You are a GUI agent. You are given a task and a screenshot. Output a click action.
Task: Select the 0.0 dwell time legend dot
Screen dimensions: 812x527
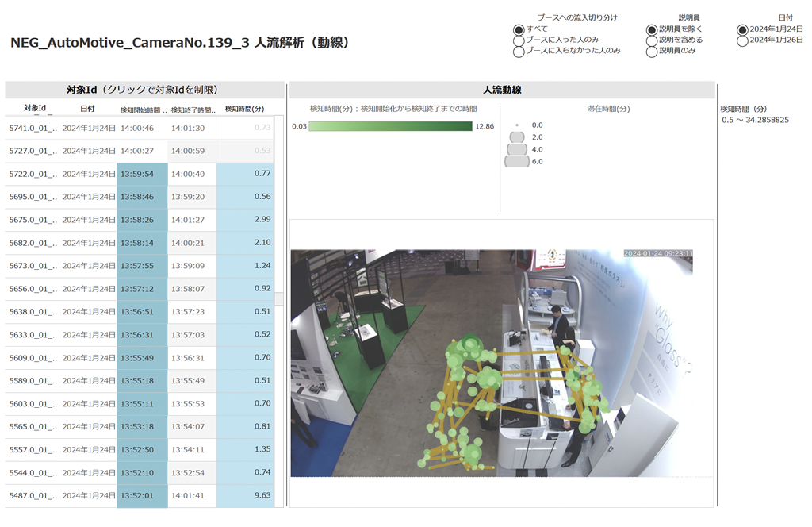coord(517,125)
